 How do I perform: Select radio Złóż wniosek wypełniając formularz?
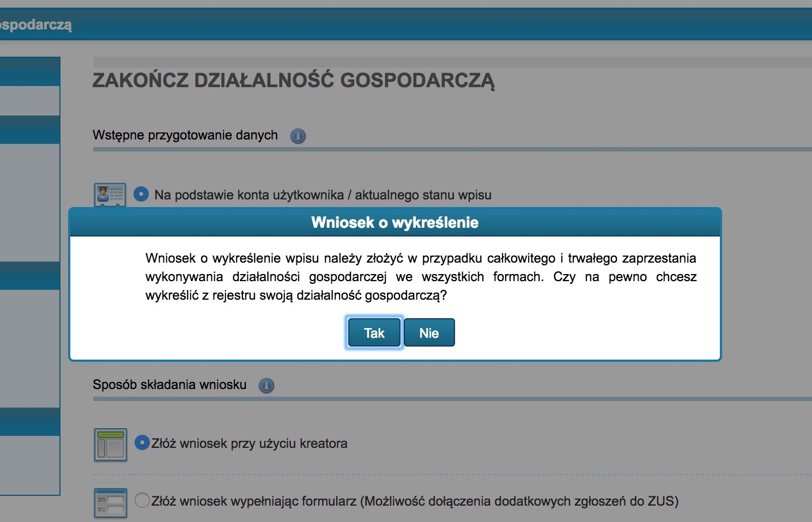tap(142, 500)
